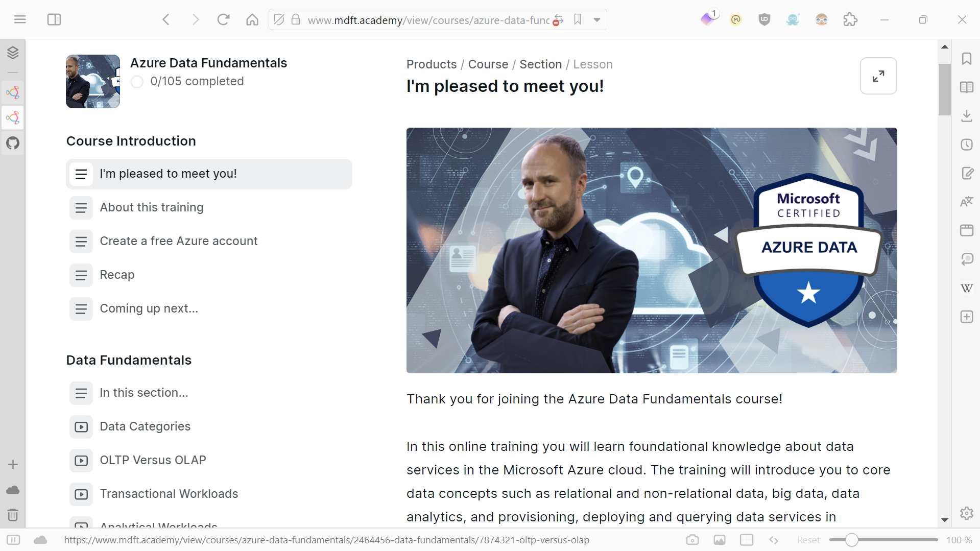
Task: Mark the lesson complete via the 0/105 circle
Action: point(137,82)
